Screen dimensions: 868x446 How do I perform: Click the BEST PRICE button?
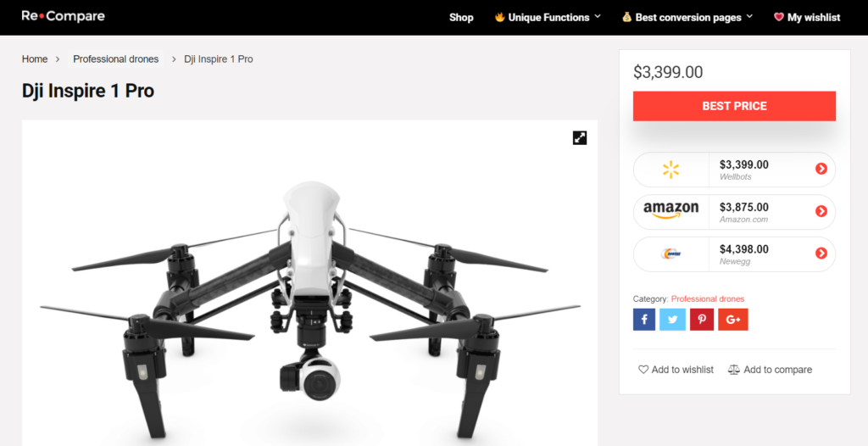[735, 106]
